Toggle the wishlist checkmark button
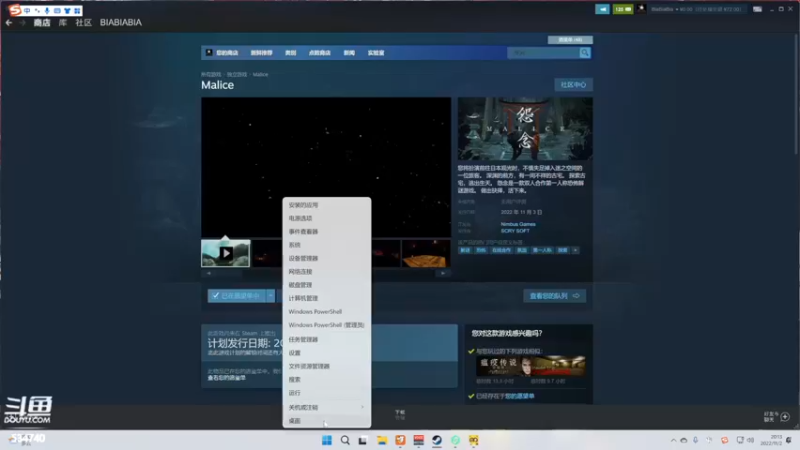This screenshot has width=800, height=450. click(236, 296)
